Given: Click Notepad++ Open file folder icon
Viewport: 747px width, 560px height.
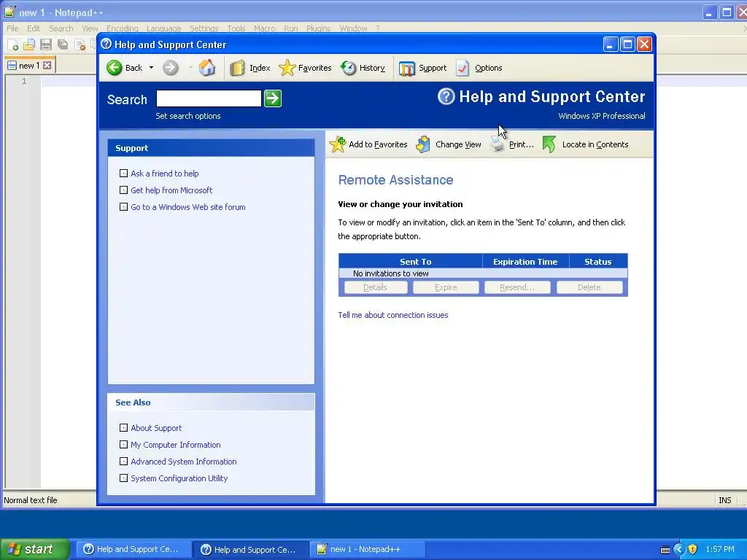Looking at the screenshot, I should (x=29, y=44).
